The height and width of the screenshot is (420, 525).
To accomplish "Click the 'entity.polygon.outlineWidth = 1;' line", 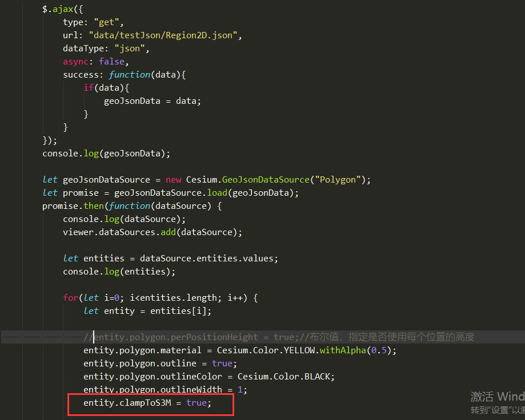I will click(165, 390).
